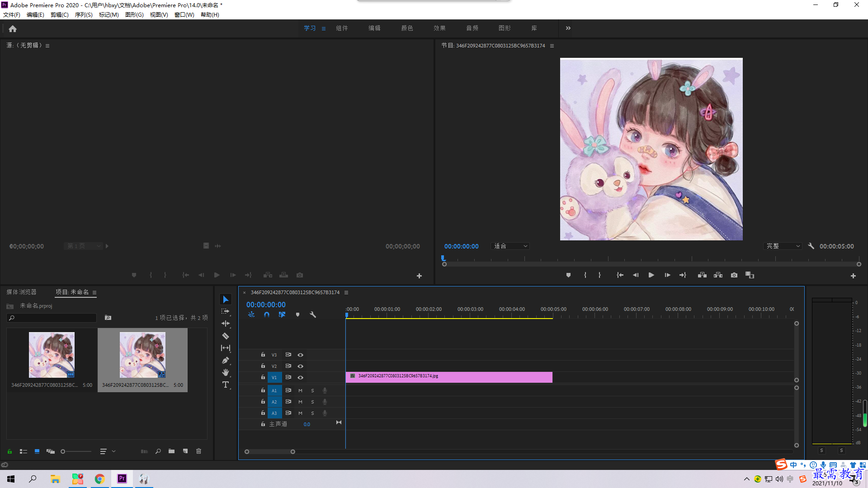This screenshot has width=868, height=488.
Task: Open zoom level dropdown showing 适合
Action: [x=509, y=246]
